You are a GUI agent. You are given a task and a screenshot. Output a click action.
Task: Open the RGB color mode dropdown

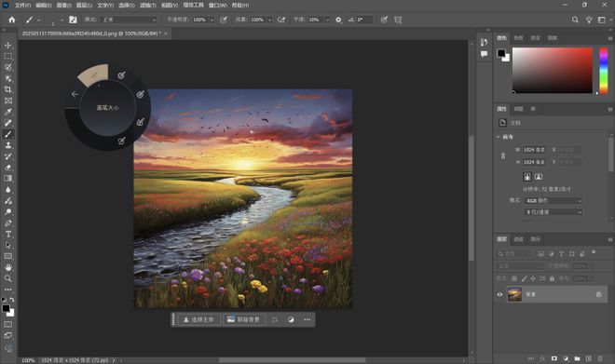pyautogui.click(x=553, y=200)
